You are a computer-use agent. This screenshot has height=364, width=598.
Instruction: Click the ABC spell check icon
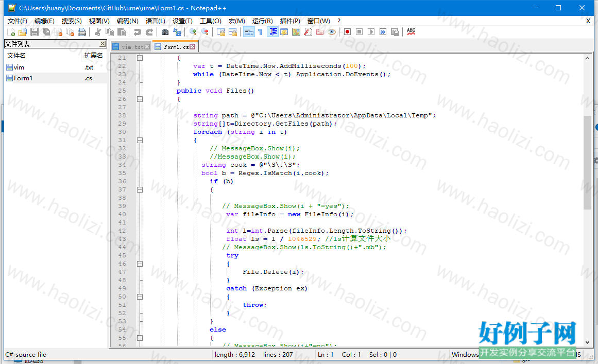(x=411, y=32)
